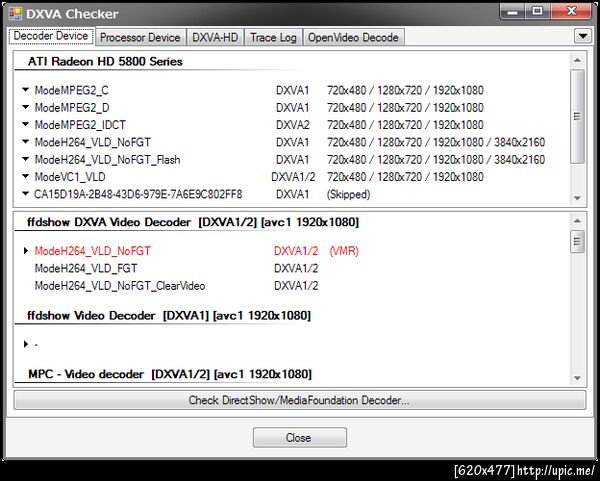Click the upper list scrollbar thumb

(x=577, y=116)
